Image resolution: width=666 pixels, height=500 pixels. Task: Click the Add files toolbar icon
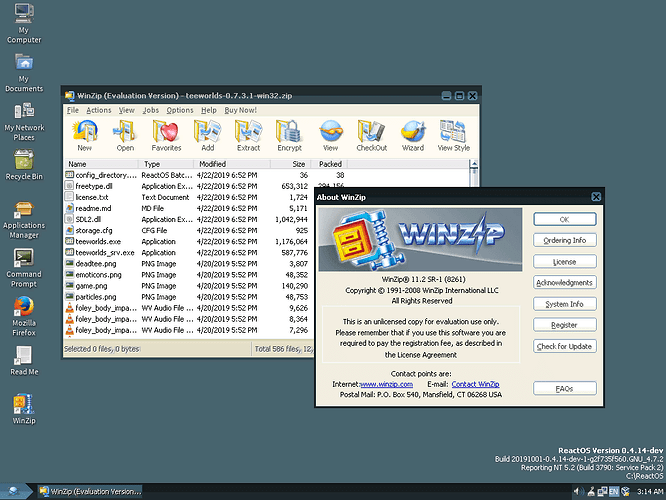pyautogui.click(x=207, y=136)
